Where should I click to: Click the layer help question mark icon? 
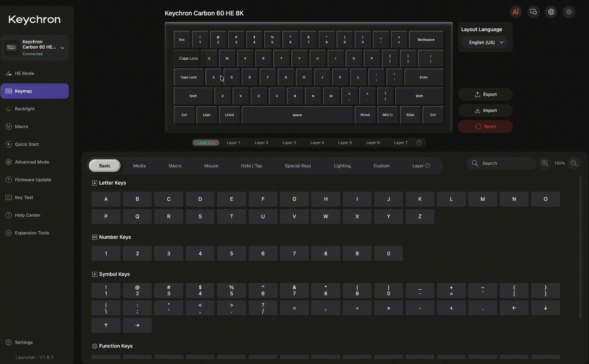coord(419,143)
